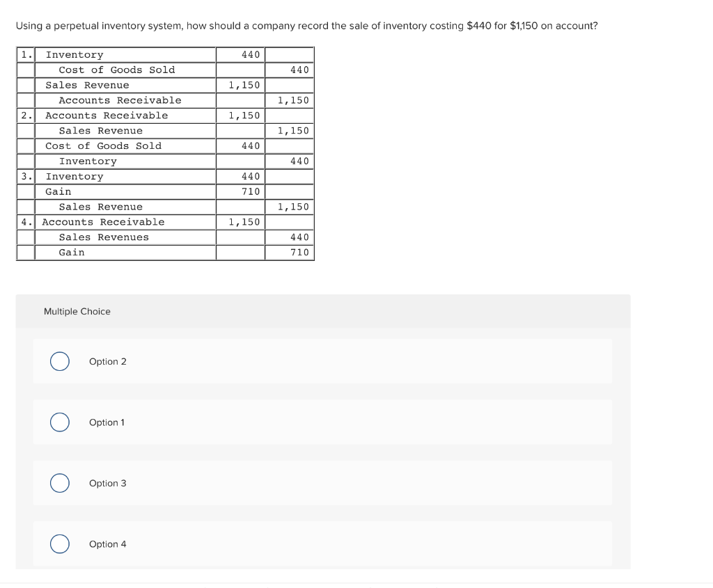Screen dimensions: 713x588
Task: Click the Option 2 answer label
Action: point(108,361)
